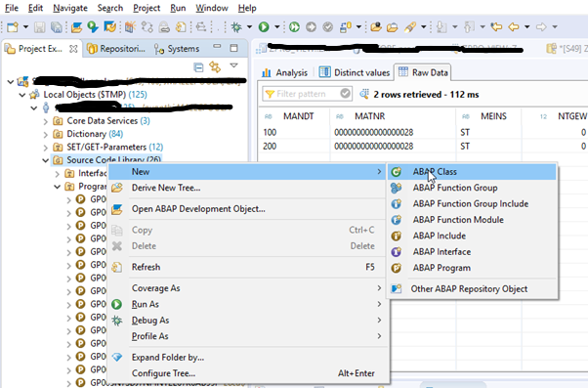Click the Back navigation arrow icon
The image size is (588, 388).
point(514,27)
